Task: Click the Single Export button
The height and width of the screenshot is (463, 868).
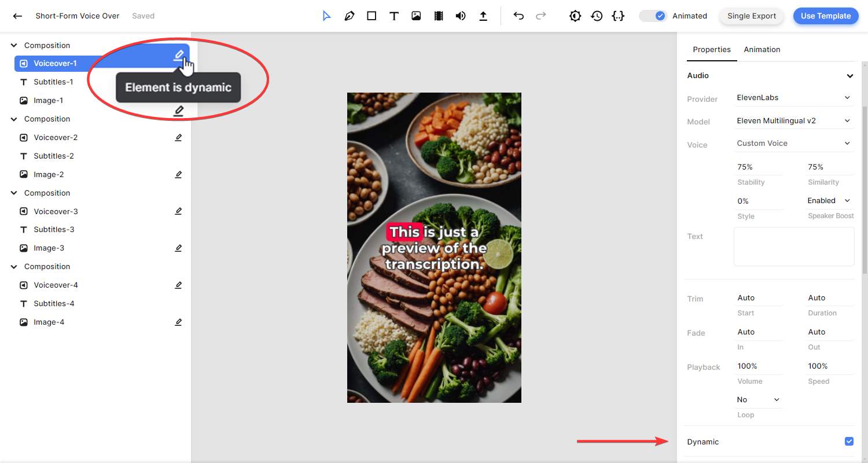Action: point(751,16)
